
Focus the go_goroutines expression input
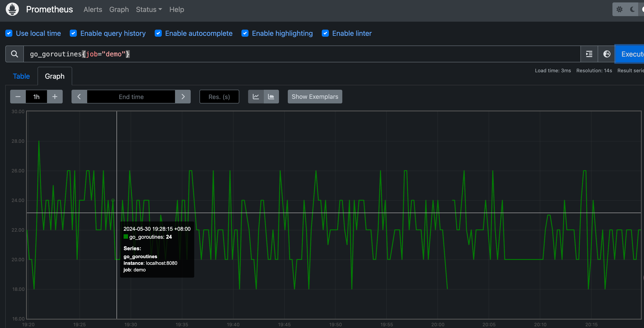point(302,54)
